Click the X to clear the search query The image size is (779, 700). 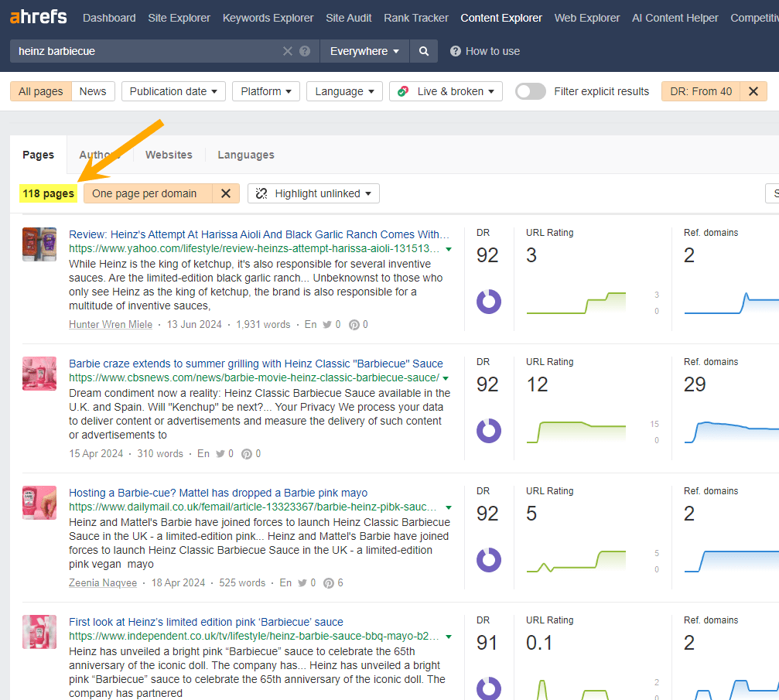(x=286, y=51)
